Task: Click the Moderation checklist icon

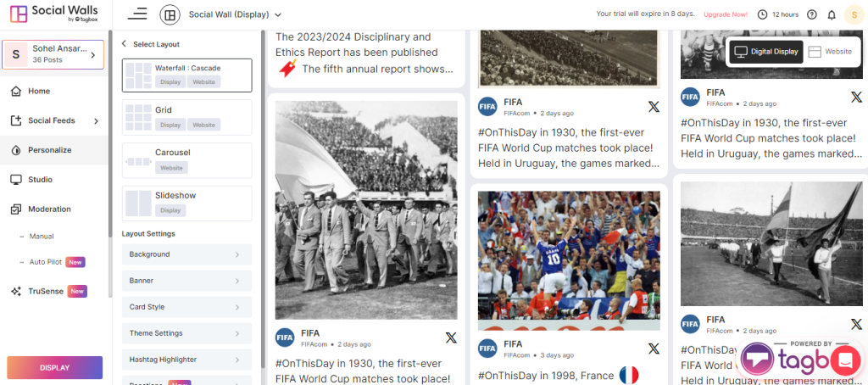Action: (x=16, y=209)
